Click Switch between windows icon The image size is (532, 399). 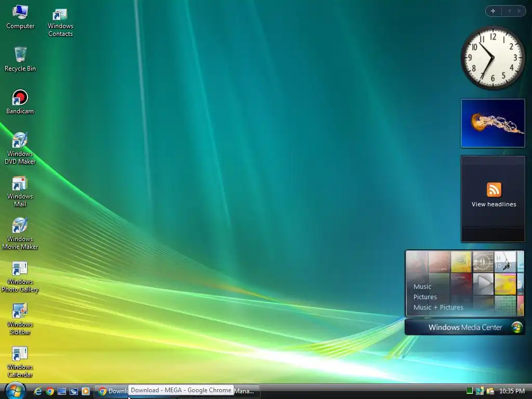74,391
